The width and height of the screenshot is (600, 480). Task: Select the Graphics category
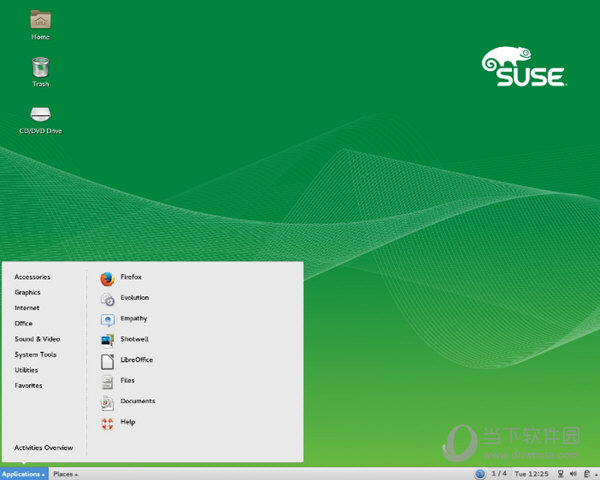[x=27, y=292]
